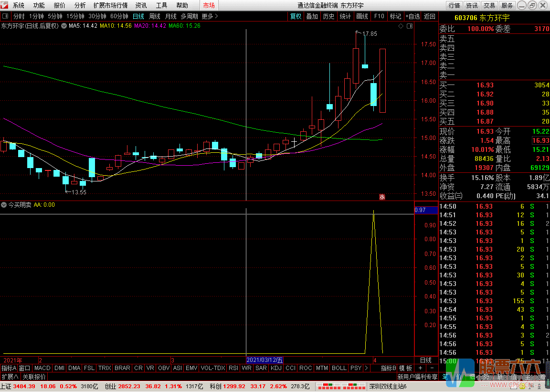Toggle 叠加 overlay option

pyautogui.click(x=312, y=16)
